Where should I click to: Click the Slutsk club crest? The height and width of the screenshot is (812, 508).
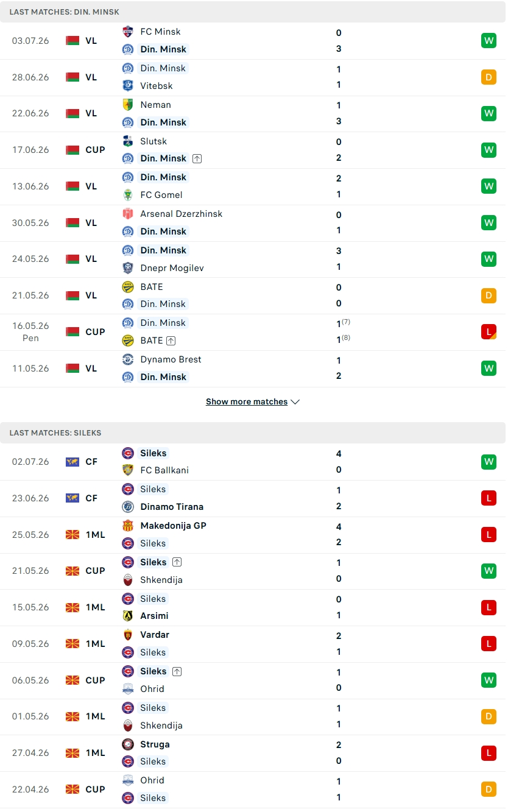128,141
